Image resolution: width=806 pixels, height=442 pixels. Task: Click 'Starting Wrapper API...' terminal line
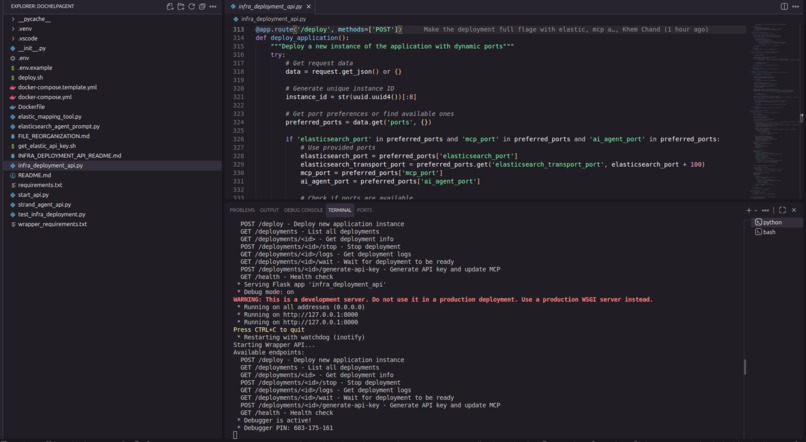coord(274,345)
